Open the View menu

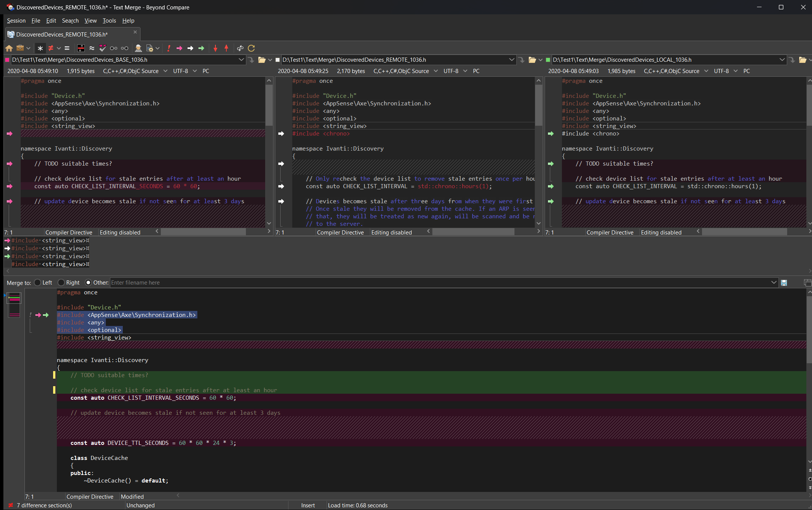[x=90, y=21]
